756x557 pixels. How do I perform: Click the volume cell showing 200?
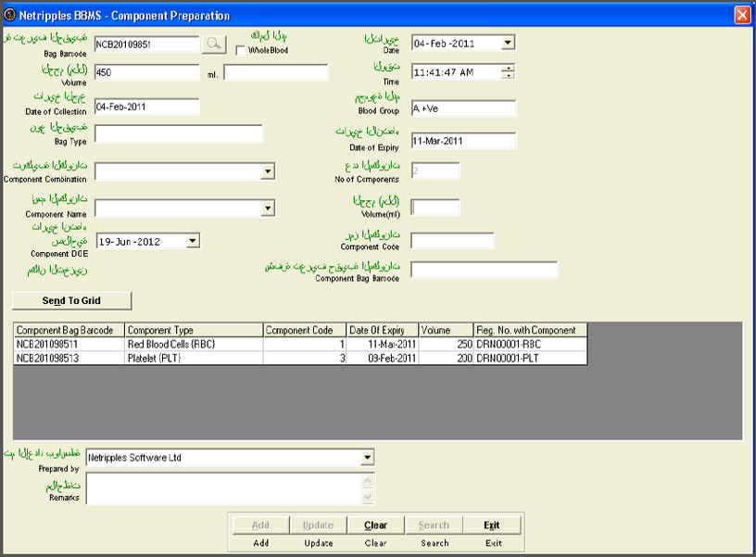tap(446, 358)
